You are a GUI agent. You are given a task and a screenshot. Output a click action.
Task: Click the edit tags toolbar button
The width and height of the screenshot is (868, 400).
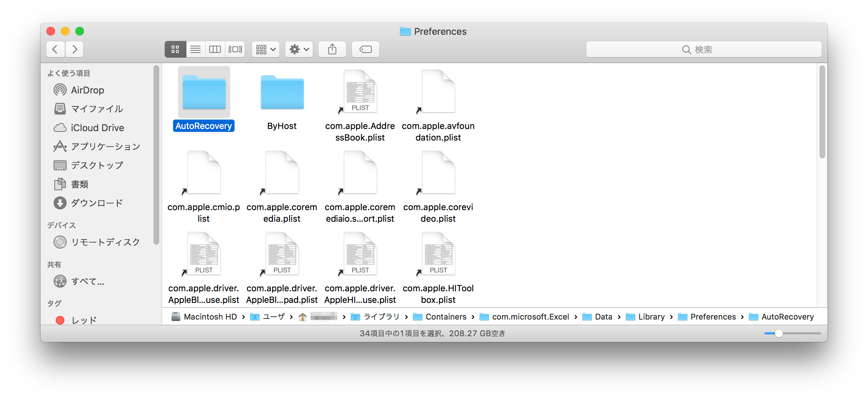[365, 49]
